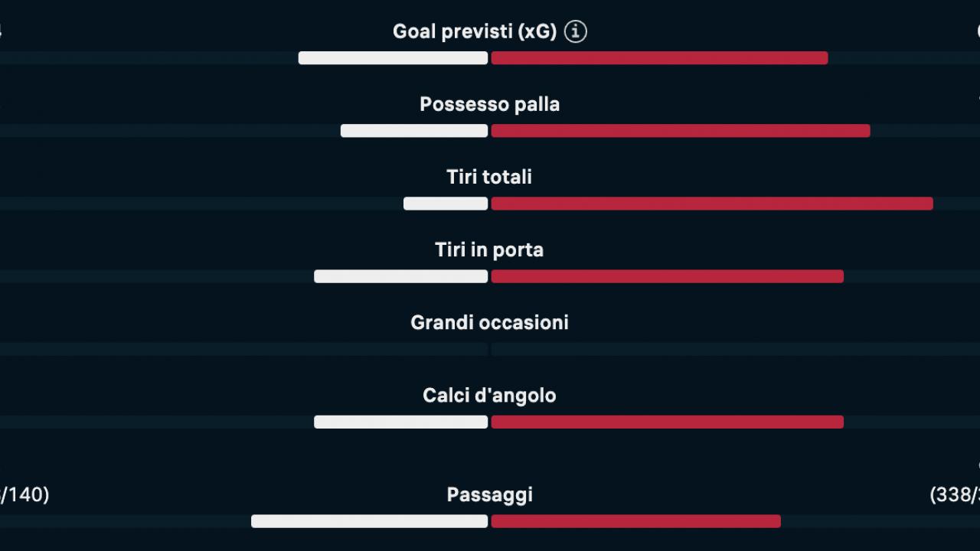Click the (338/…) passes accurate text
This screenshot has width=980, height=551.
pyautogui.click(x=956, y=494)
